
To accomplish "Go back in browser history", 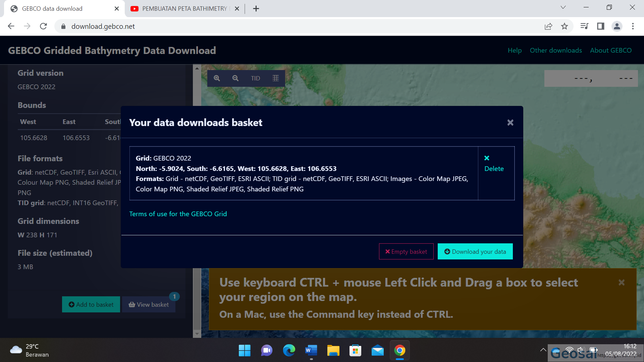I will click(11, 26).
